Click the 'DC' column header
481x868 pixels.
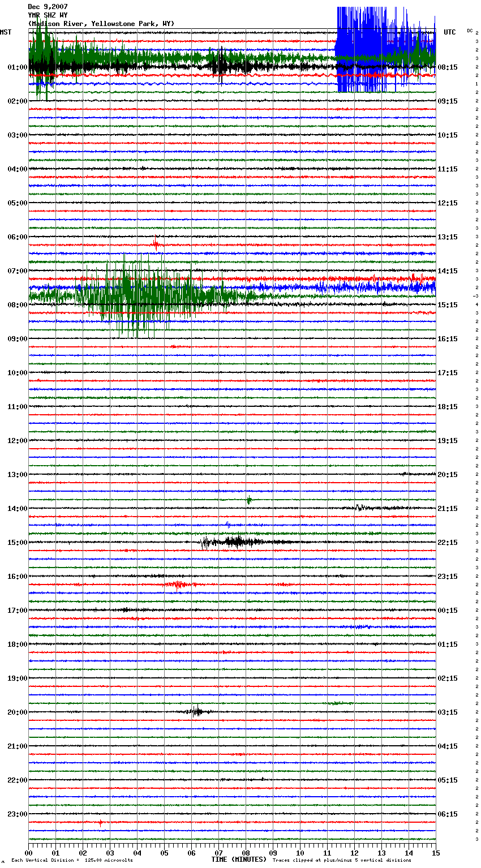click(x=470, y=31)
